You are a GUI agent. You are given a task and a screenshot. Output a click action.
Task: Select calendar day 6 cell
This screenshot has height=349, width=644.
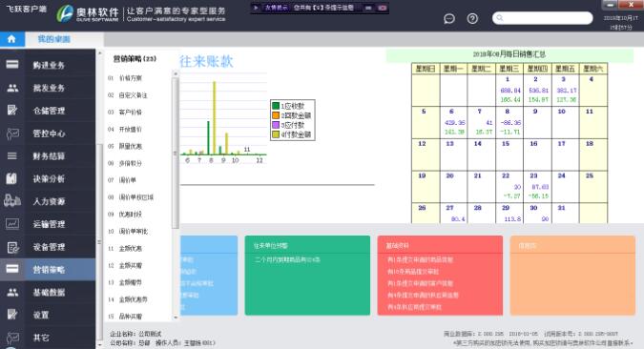453,122
